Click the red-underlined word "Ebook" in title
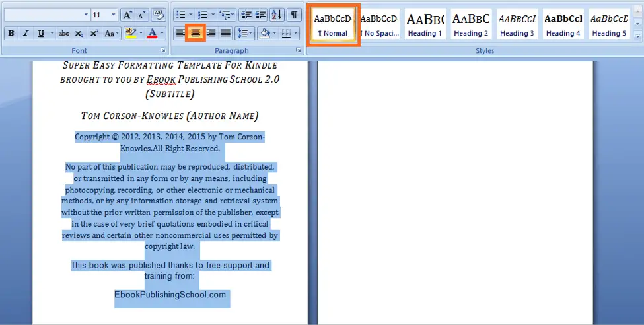 point(161,79)
